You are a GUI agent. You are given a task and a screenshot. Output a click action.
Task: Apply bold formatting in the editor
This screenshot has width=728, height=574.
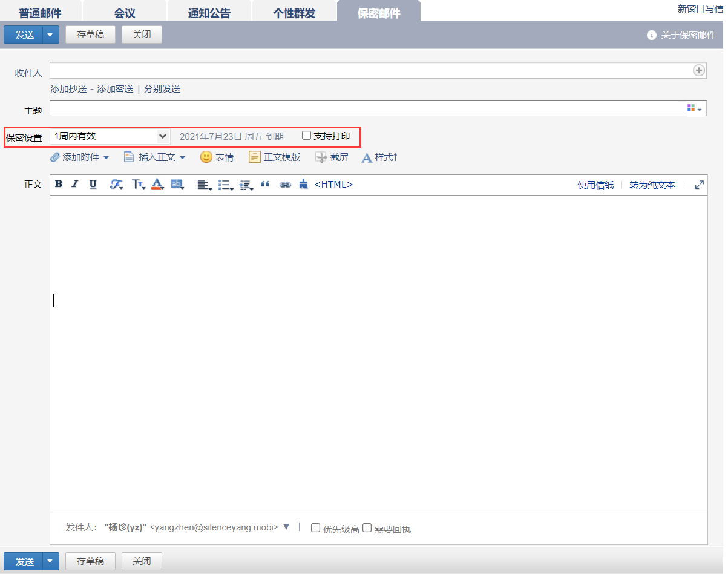(x=59, y=185)
